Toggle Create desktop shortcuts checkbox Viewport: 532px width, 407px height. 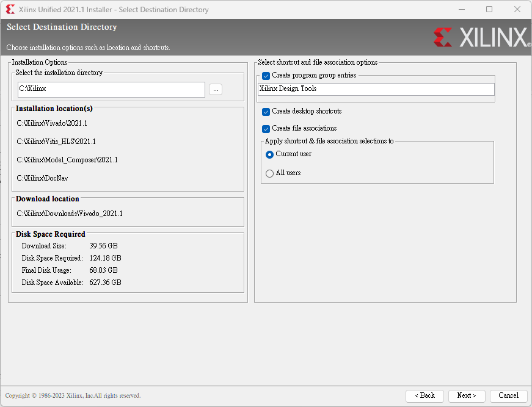tap(266, 112)
